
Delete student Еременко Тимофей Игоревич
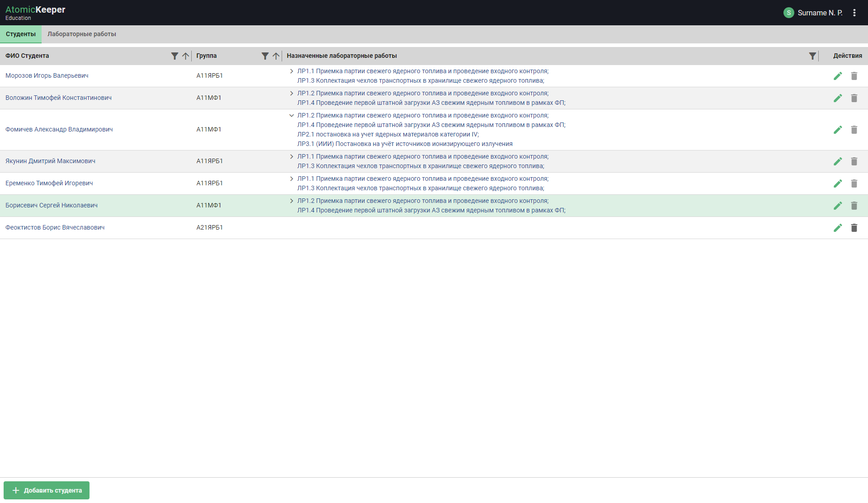click(854, 183)
